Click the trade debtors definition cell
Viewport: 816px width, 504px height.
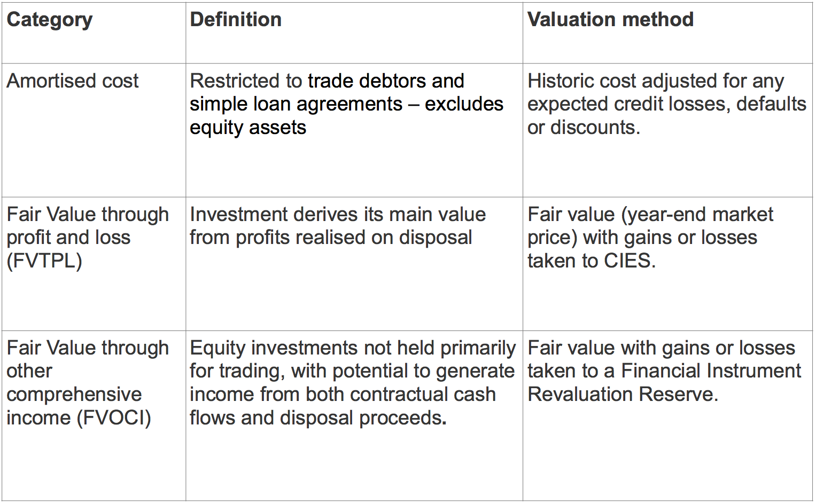(x=354, y=130)
